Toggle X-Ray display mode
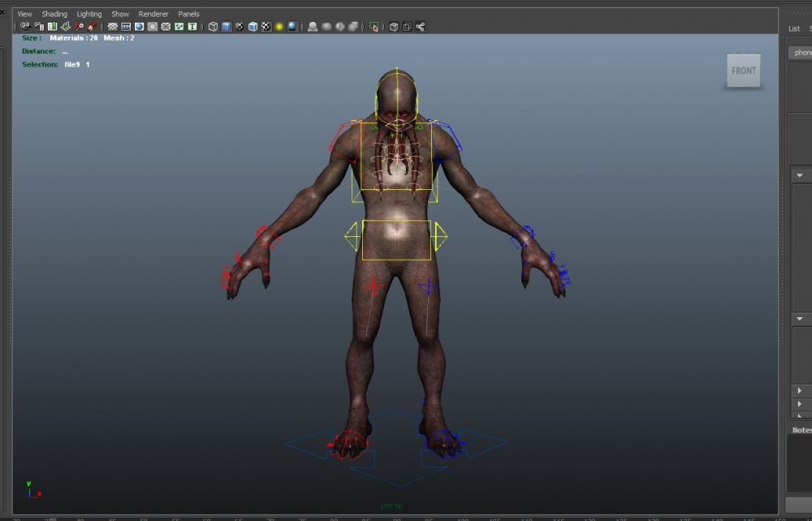Image resolution: width=812 pixels, height=521 pixels. point(394,27)
